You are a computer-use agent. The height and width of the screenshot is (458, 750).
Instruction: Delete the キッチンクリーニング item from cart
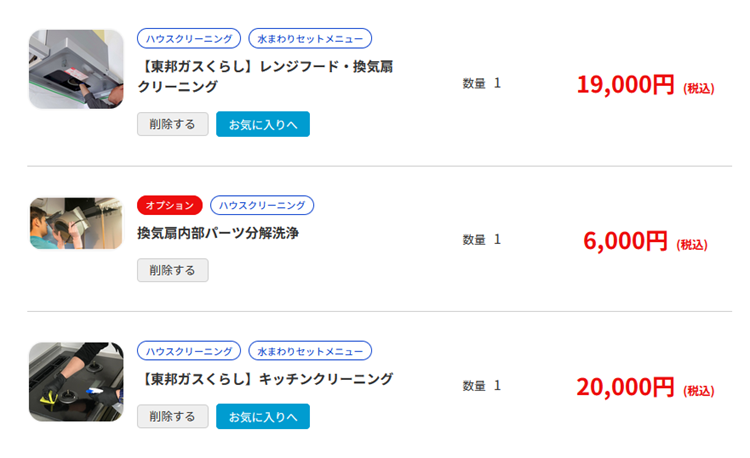pyautogui.click(x=173, y=416)
